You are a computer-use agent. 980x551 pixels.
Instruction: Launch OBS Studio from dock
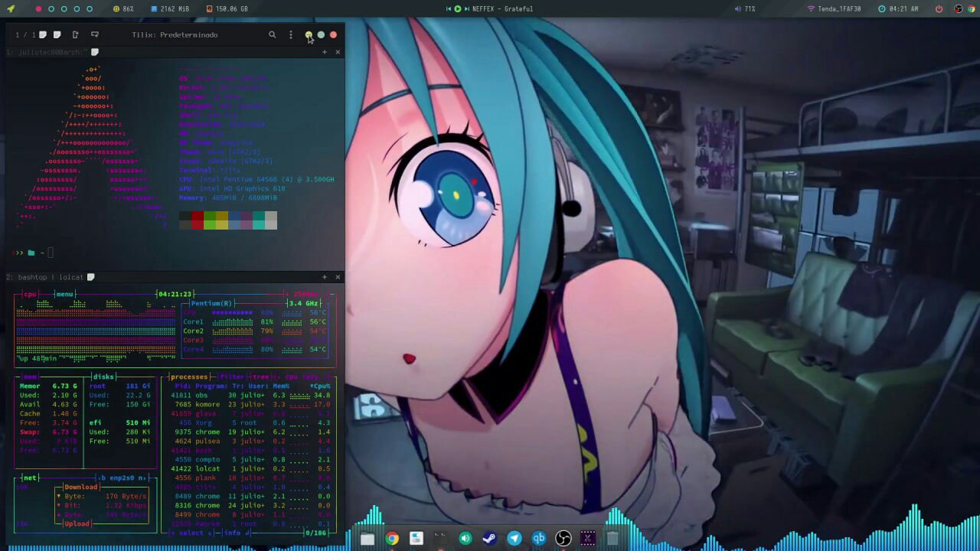[x=563, y=539]
